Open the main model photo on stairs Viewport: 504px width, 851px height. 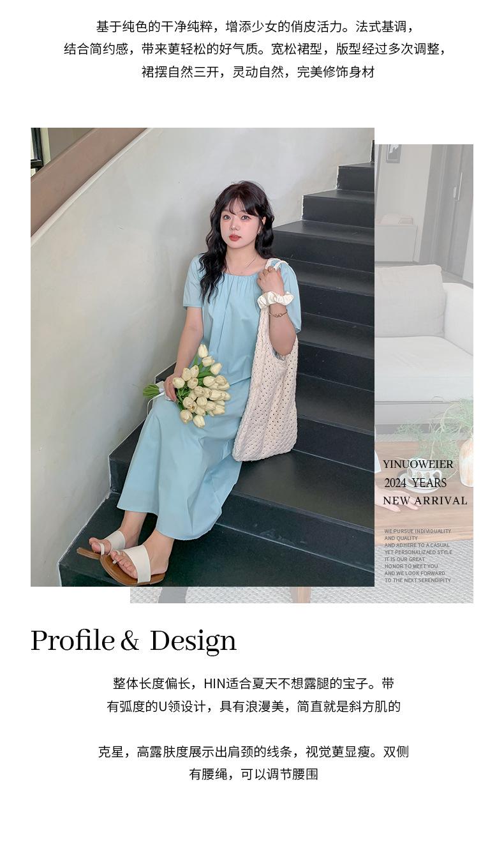tap(202, 357)
